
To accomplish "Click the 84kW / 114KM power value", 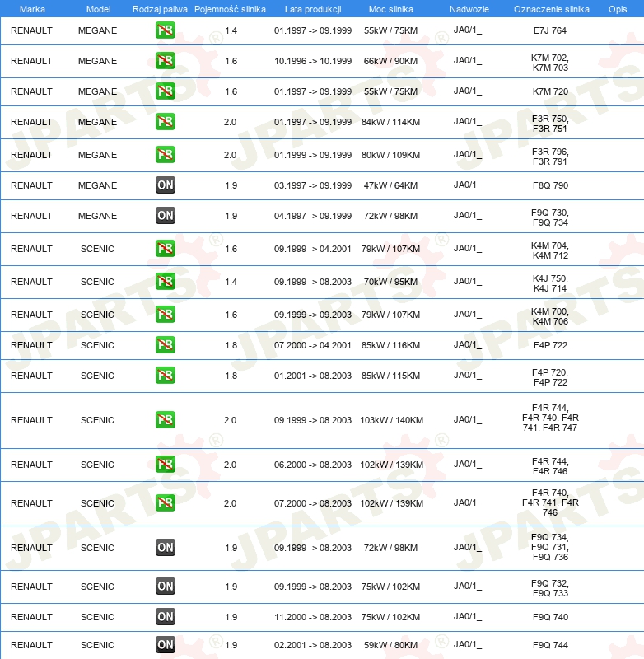I will [x=390, y=122].
